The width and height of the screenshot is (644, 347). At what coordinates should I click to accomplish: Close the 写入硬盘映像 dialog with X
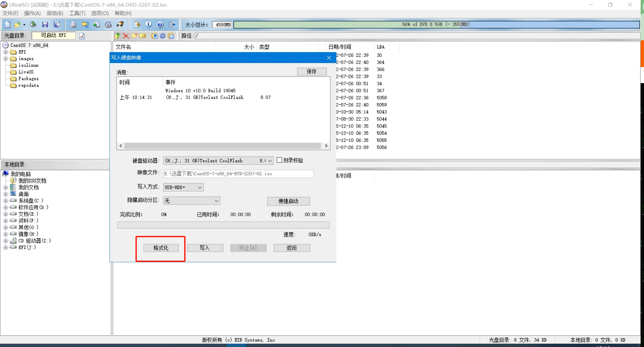(x=329, y=58)
